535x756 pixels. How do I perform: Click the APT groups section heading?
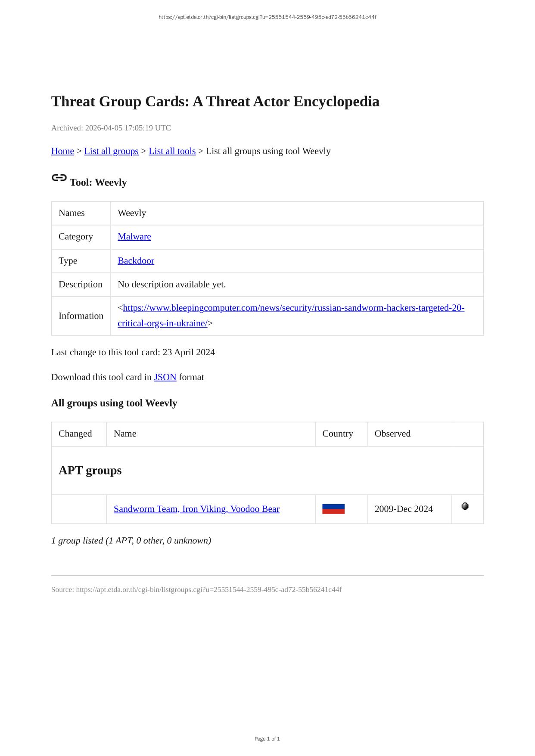[90, 470]
